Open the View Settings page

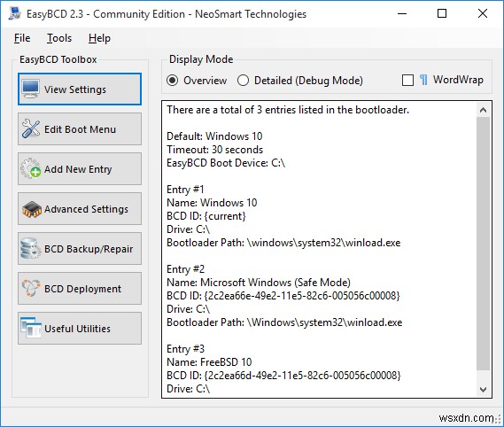(x=80, y=89)
